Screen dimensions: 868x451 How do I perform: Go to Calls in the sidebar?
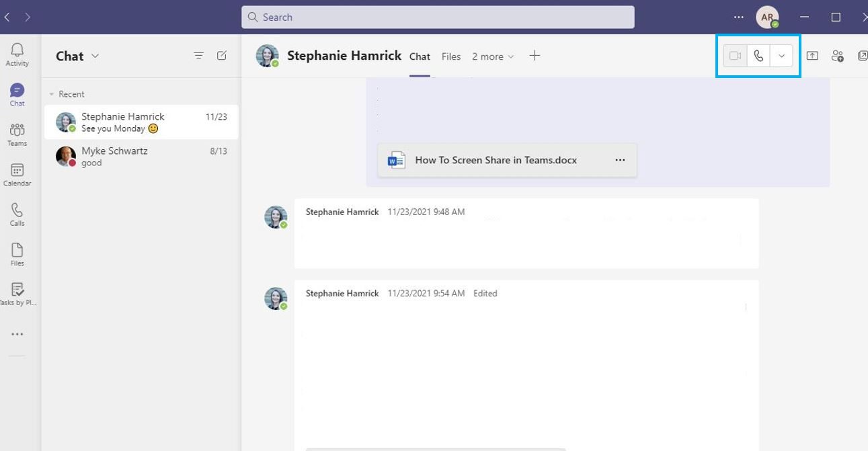pyautogui.click(x=17, y=214)
